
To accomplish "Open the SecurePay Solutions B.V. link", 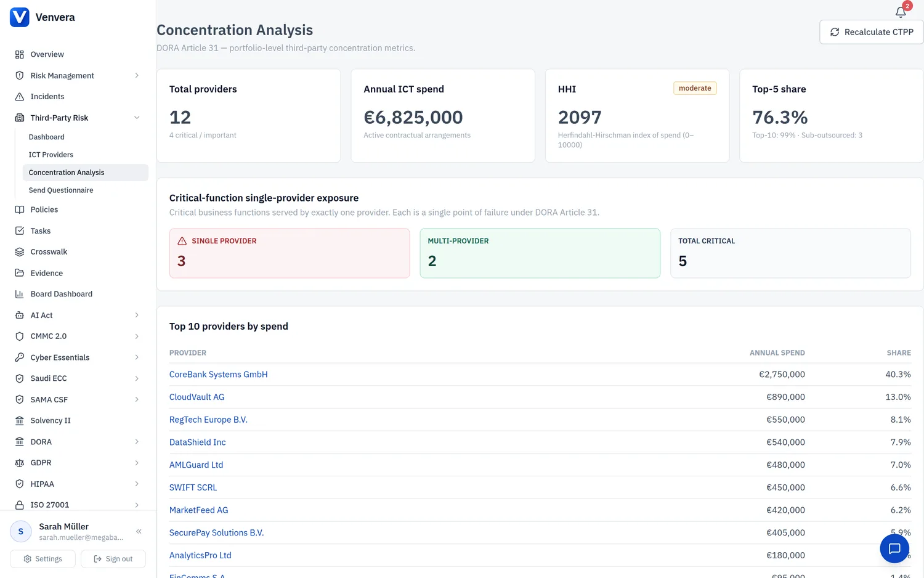I will click(x=217, y=533).
